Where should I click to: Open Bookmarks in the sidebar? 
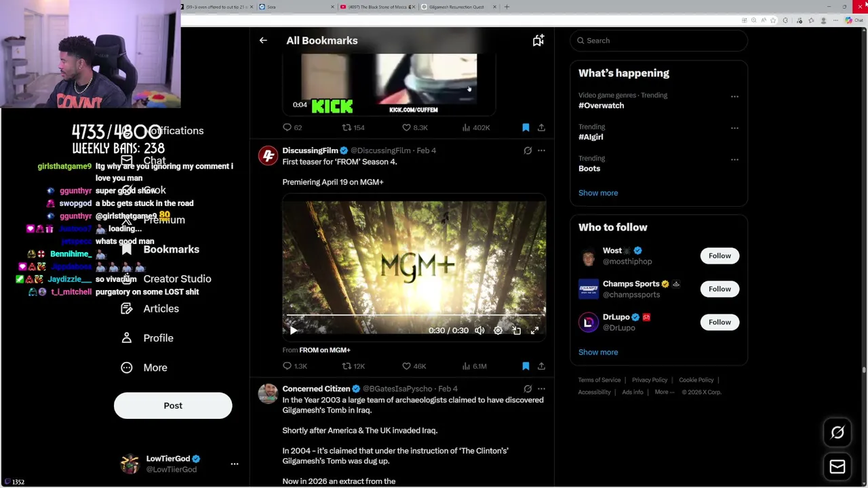pyautogui.click(x=161, y=249)
